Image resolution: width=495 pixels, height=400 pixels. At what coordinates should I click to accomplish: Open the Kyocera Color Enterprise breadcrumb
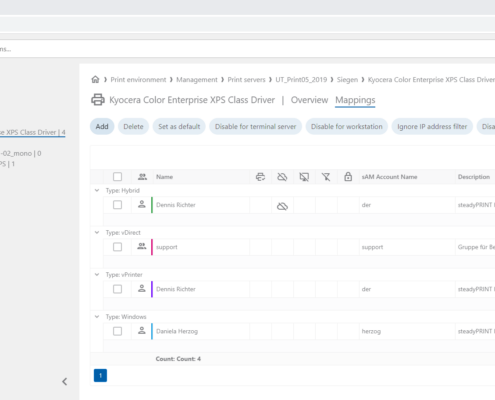[431, 80]
